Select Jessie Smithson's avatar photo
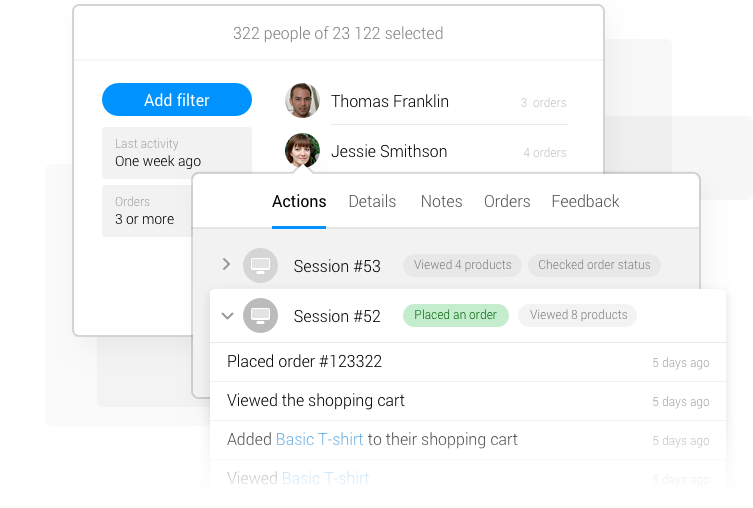 pyautogui.click(x=302, y=150)
